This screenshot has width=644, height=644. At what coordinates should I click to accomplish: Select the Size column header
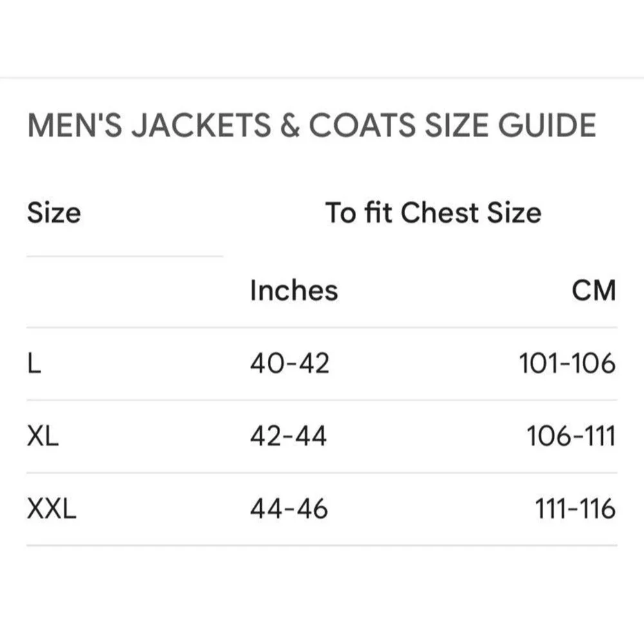[54, 213]
